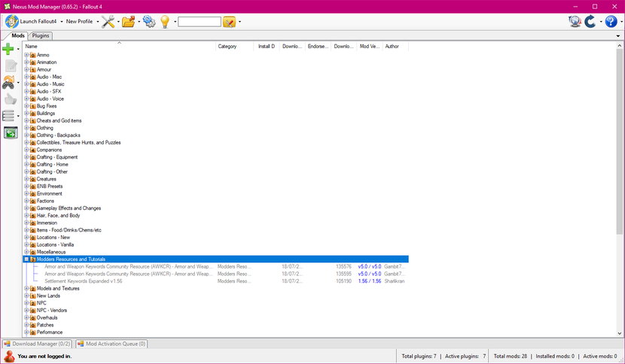Screen dimensions: 625x364
Task: Click Active plugins: 7 status entry
Action: click(465, 356)
